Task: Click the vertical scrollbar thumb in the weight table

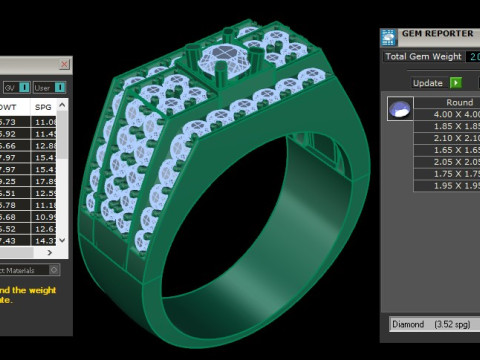Action: tap(62, 135)
